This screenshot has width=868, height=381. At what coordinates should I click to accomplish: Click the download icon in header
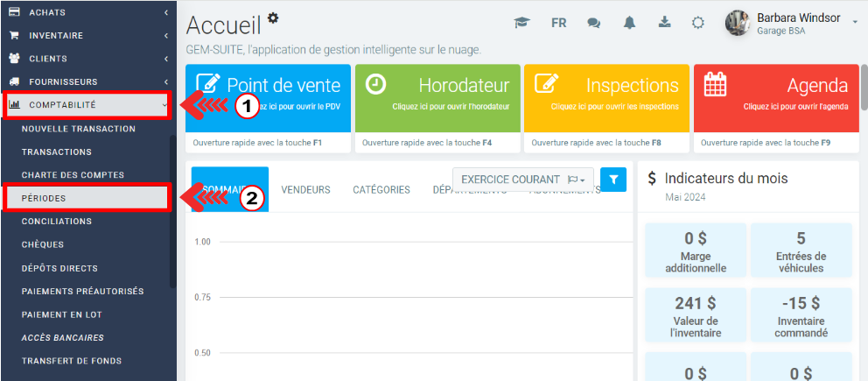point(664,24)
